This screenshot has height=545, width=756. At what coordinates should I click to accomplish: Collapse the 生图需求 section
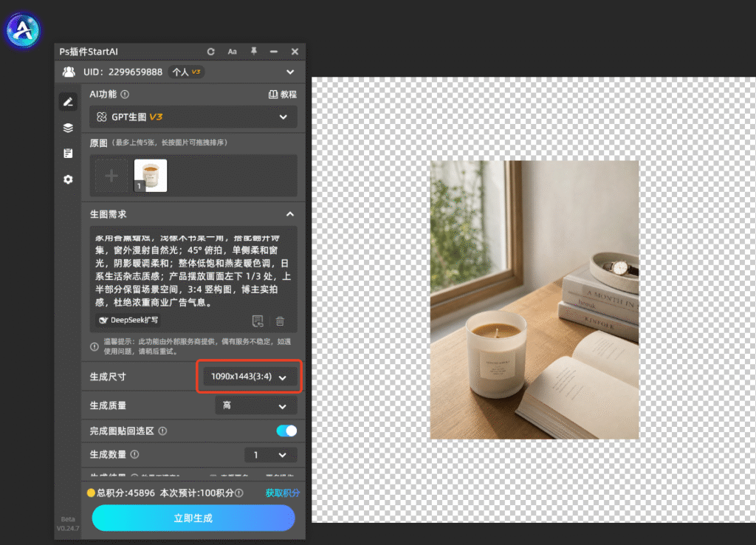(x=289, y=214)
